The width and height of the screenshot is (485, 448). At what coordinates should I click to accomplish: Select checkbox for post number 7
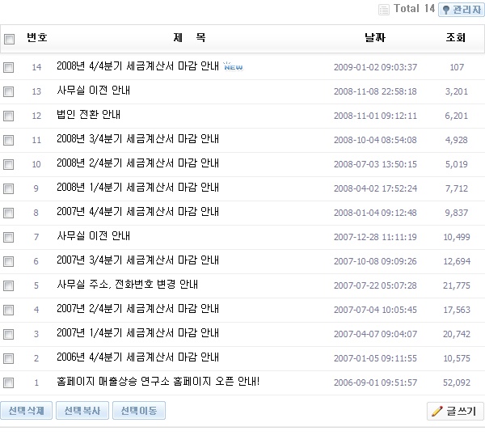click(x=9, y=238)
